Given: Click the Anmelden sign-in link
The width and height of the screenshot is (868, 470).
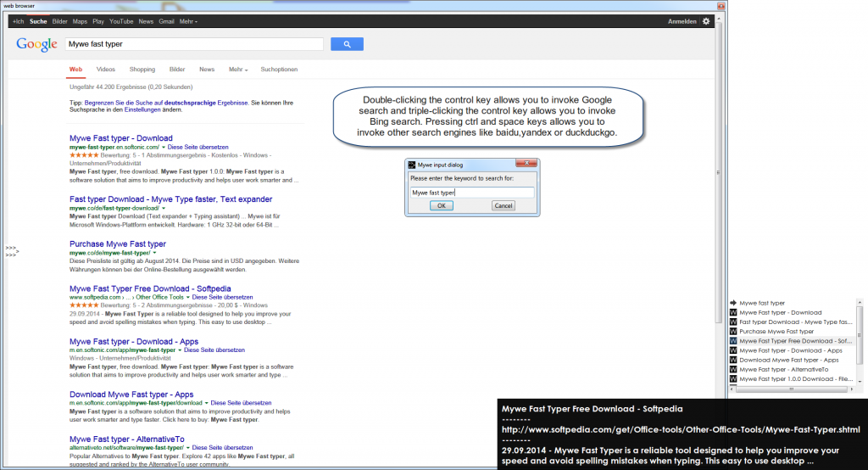Looking at the screenshot, I should click(x=682, y=21).
